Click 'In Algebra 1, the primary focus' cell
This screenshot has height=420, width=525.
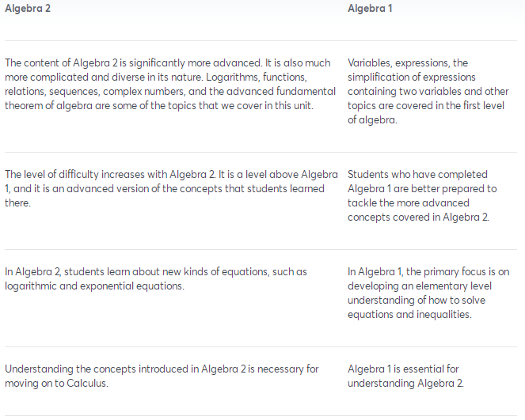tap(428, 293)
